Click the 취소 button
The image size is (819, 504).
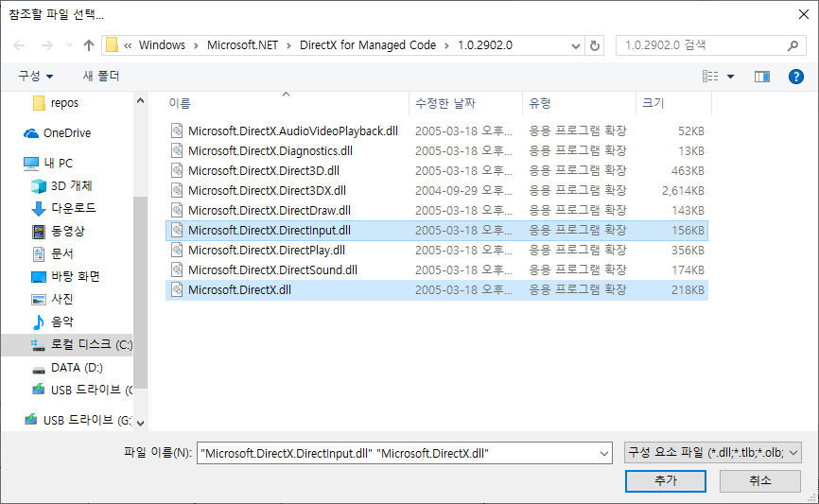[x=760, y=481]
